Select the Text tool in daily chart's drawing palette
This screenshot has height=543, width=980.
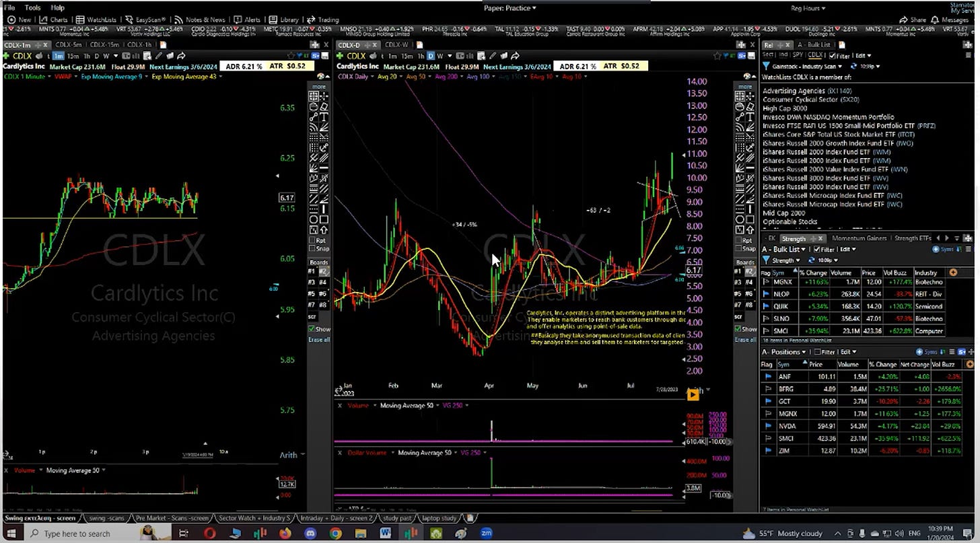(x=750, y=117)
